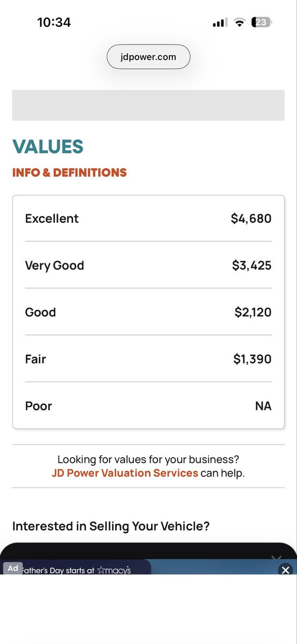This screenshot has width=297, height=644.
Task: Dismiss the dark card's faint X icon
Action: tap(276, 558)
